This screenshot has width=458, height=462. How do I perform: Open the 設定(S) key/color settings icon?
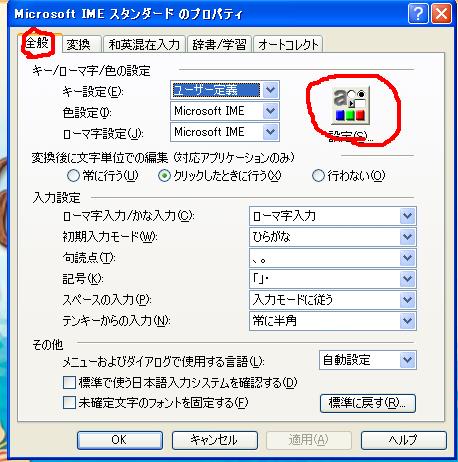[x=350, y=106]
